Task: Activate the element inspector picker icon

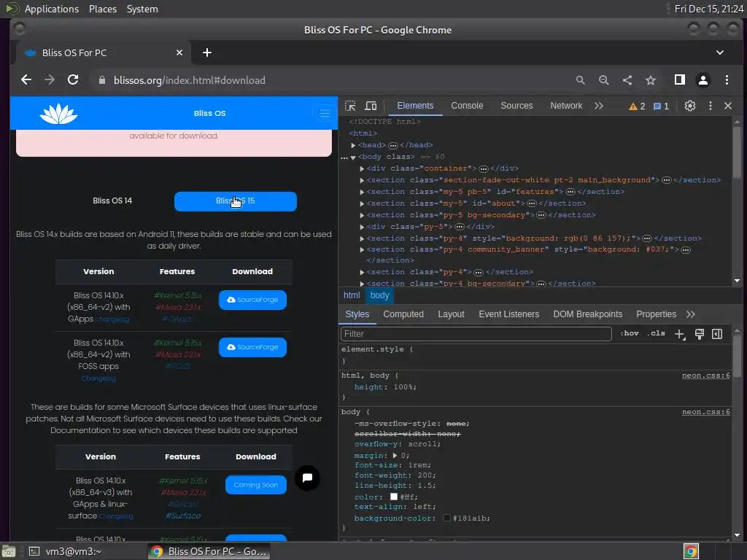Action: point(350,106)
